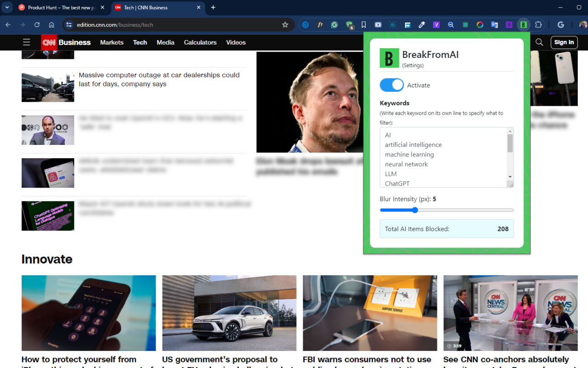Open the car dealerships outage article
This screenshot has width=588, height=368.
(x=159, y=80)
